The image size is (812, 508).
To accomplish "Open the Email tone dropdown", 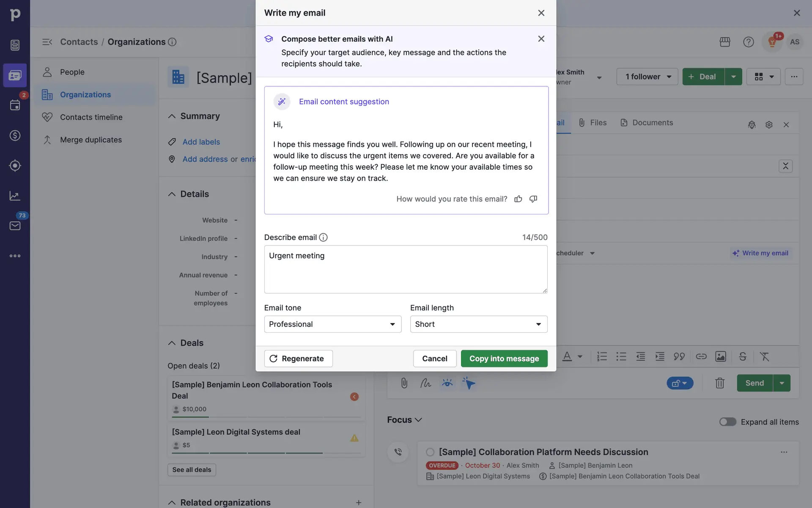I will tap(332, 324).
